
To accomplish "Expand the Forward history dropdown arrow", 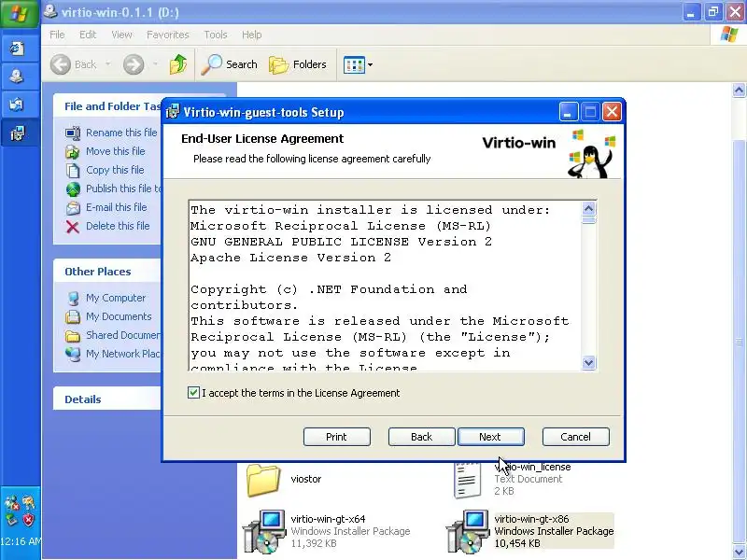I will pyautogui.click(x=155, y=64).
